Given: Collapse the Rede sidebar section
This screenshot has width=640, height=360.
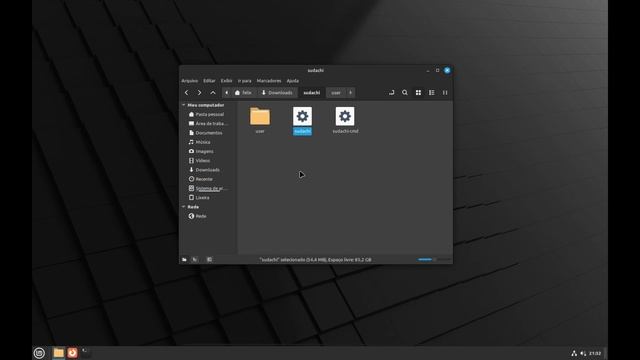Looking at the screenshot, I should [184, 207].
